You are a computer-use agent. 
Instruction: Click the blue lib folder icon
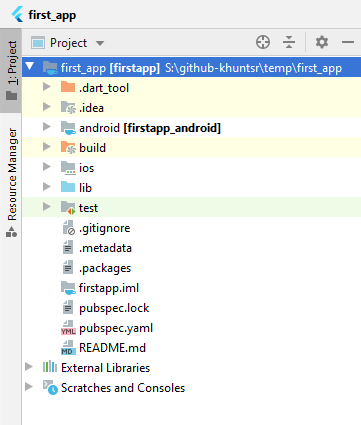pyautogui.click(x=68, y=187)
